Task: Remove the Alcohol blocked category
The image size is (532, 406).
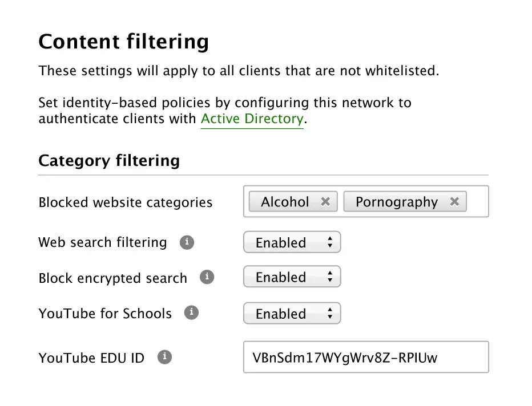Action: 325,201
